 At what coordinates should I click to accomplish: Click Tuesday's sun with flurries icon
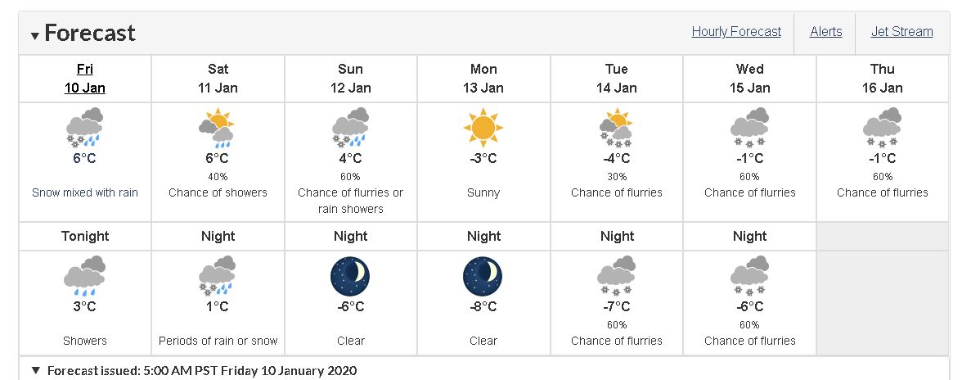pyautogui.click(x=616, y=128)
